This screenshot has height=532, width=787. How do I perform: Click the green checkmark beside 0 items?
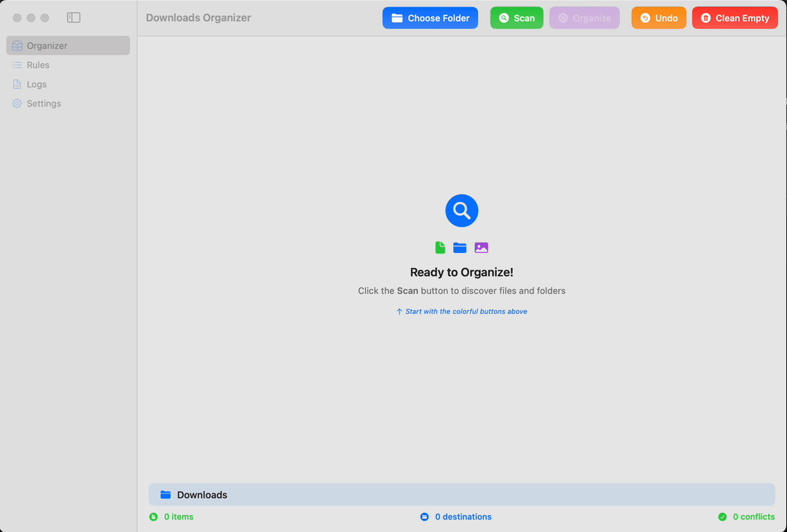[153, 517]
